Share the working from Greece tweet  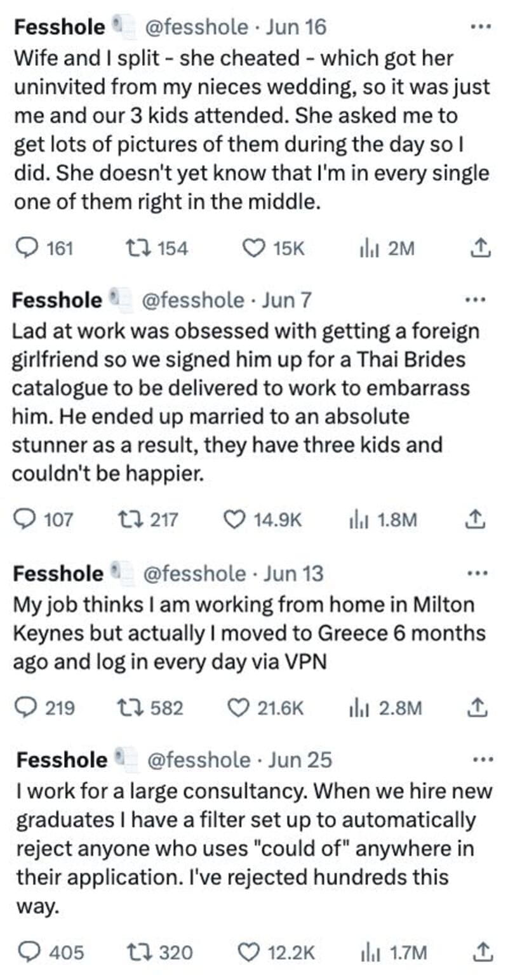[479, 707]
